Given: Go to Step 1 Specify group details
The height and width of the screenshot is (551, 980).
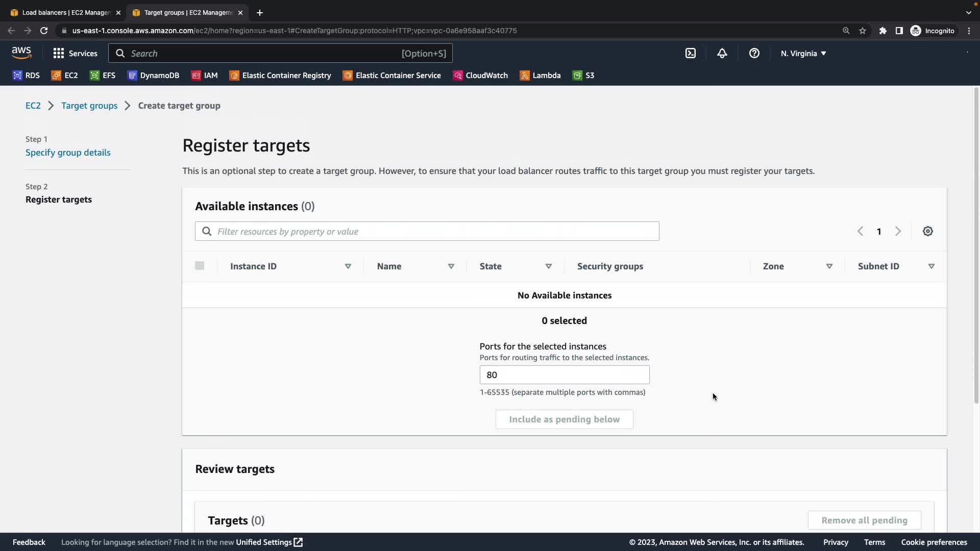Looking at the screenshot, I should [x=68, y=153].
